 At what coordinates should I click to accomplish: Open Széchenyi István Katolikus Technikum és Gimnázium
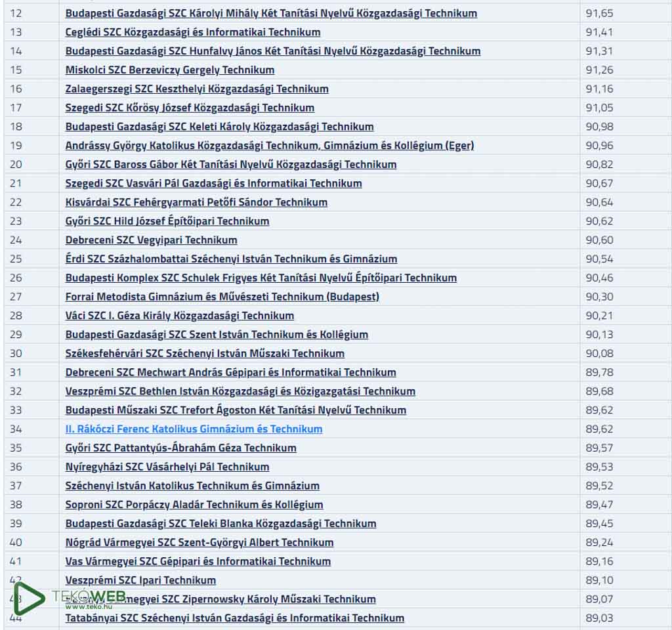[x=192, y=485]
